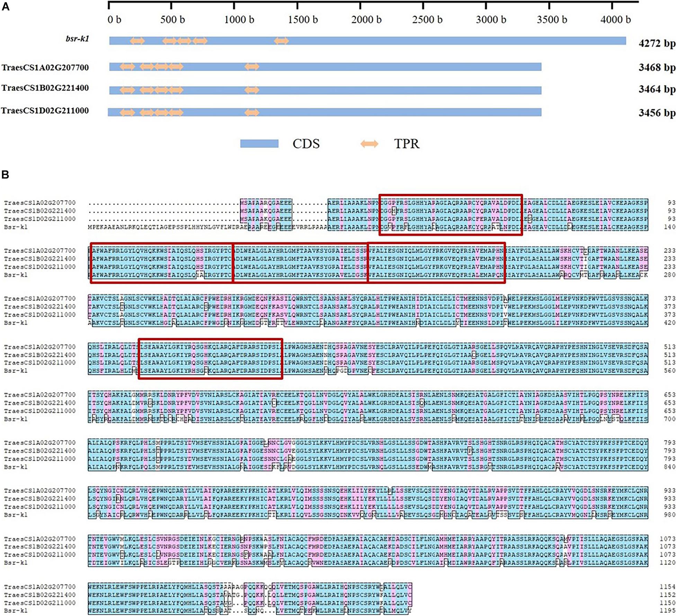This screenshot has height=616, width=677.
Task: Click the "TraesCS1D02G211000" label beside position 1150
Action: coord(40,603)
